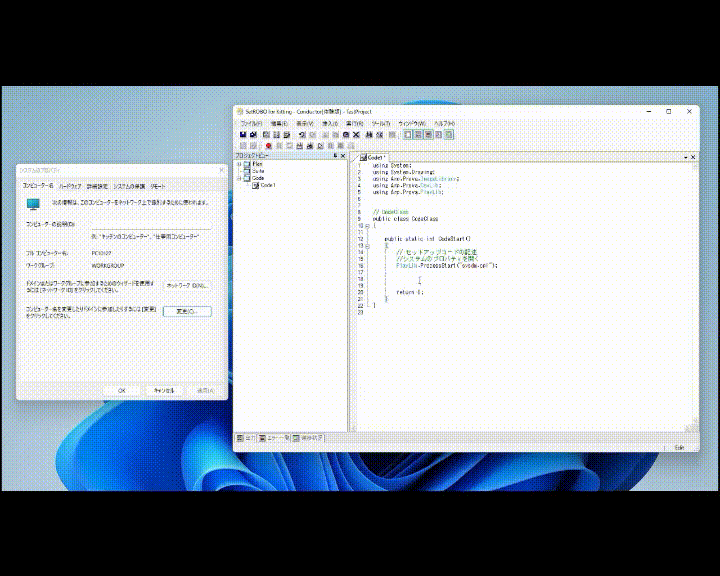Click OK in System Properties dialog
This screenshot has width=720, height=576.
click(x=122, y=390)
